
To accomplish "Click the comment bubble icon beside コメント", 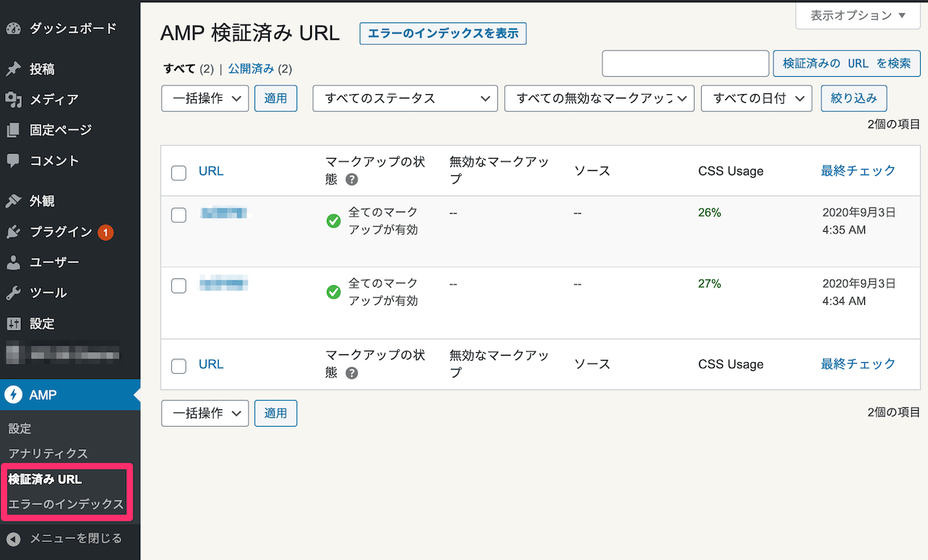I will pyautogui.click(x=14, y=161).
